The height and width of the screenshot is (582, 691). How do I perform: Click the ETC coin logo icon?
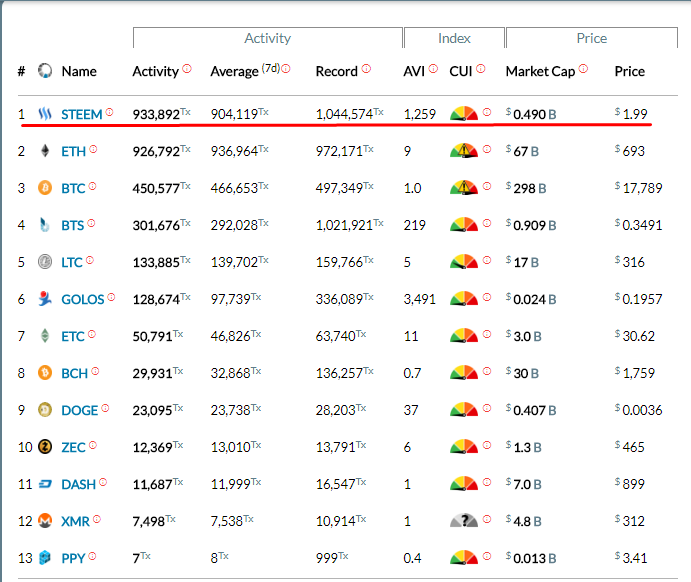click(45, 336)
